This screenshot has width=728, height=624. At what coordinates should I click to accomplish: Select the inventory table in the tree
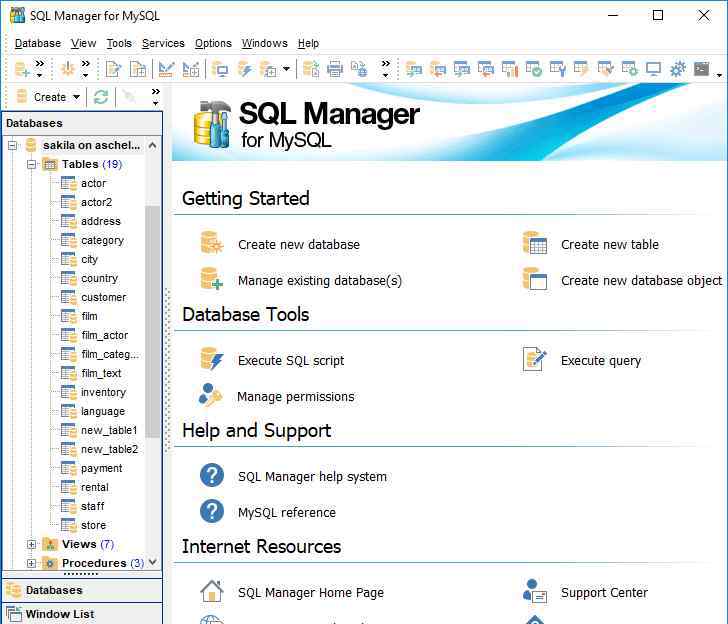[103, 392]
